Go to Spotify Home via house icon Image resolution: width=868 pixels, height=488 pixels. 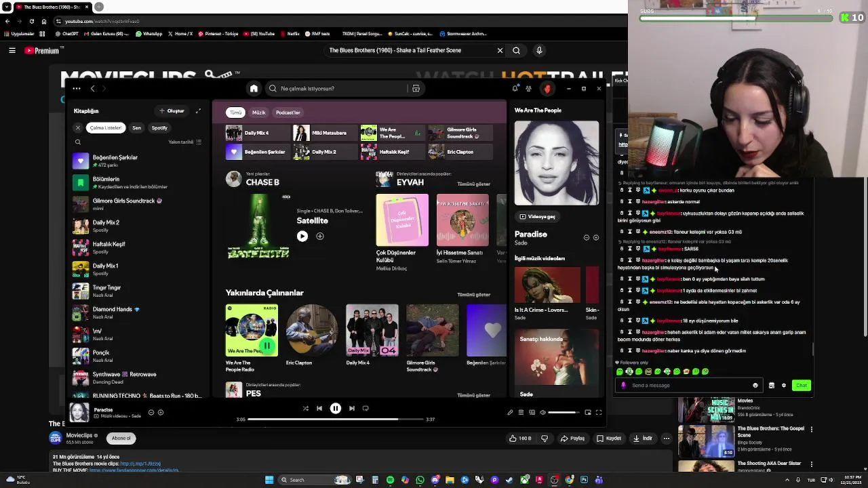(x=254, y=89)
